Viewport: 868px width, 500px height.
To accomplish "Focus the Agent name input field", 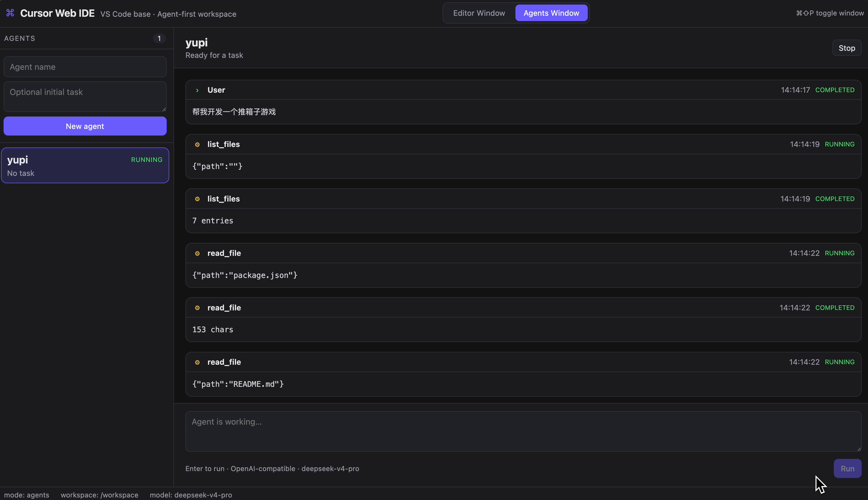I will click(85, 67).
